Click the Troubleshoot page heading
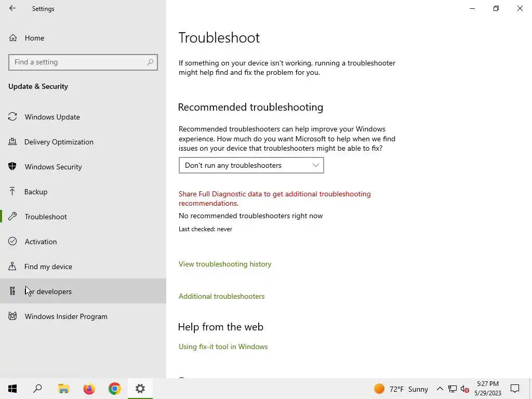Image resolution: width=532 pixels, height=399 pixels. pos(219,37)
